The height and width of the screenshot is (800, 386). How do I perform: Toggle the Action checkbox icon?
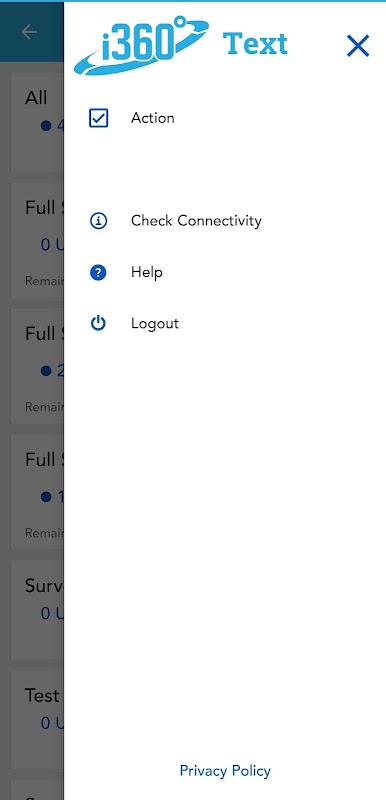[98, 118]
